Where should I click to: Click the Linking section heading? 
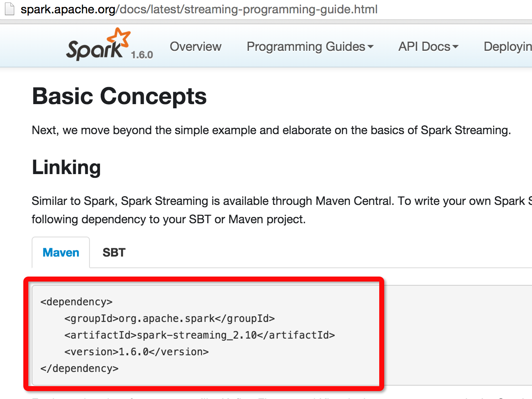coord(67,167)
